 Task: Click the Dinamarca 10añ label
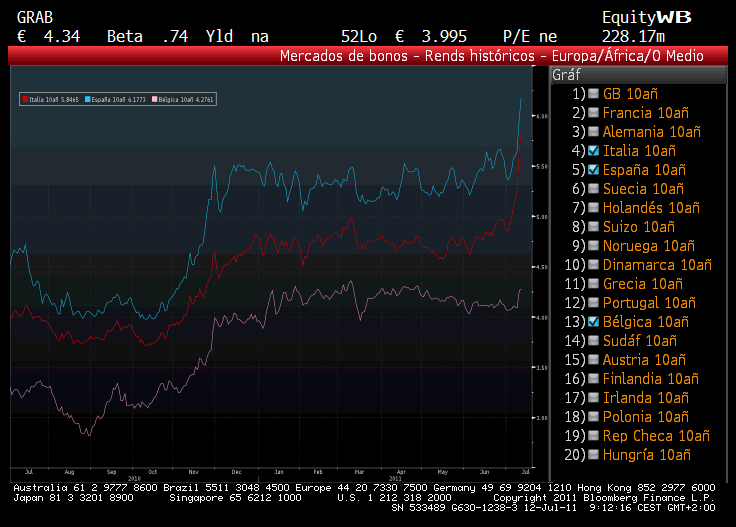(657, 265)
